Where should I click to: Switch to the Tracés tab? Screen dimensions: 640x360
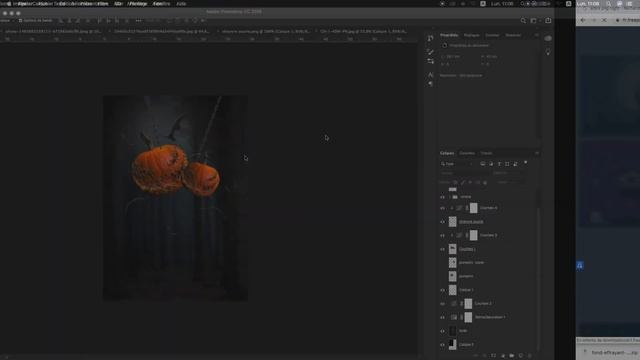(486, 153)
